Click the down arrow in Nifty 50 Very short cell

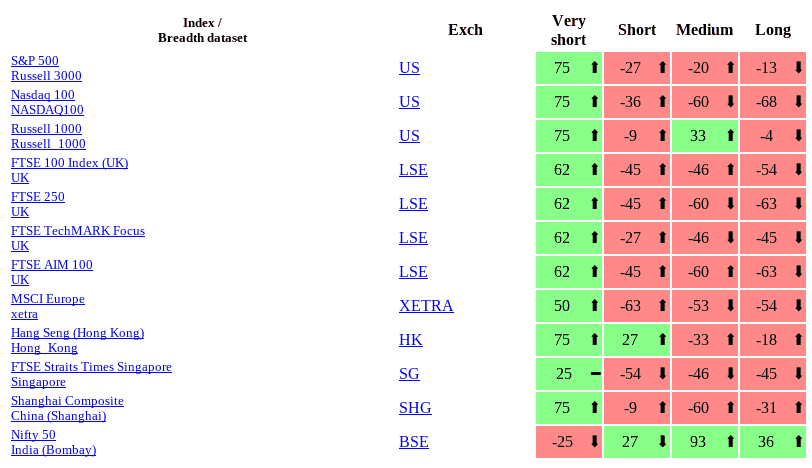coord(595,442)
